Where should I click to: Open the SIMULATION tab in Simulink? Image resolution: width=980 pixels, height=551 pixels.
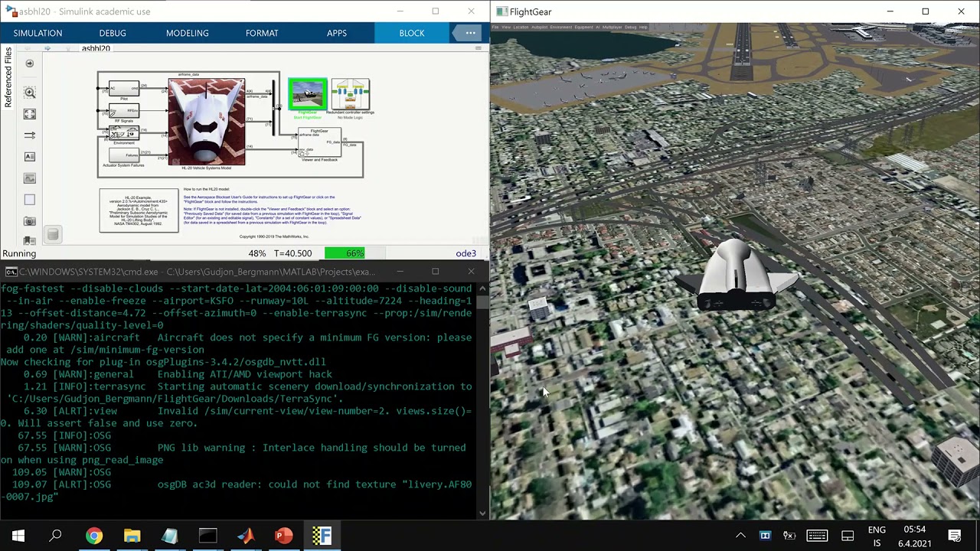[x=38, y=33]
